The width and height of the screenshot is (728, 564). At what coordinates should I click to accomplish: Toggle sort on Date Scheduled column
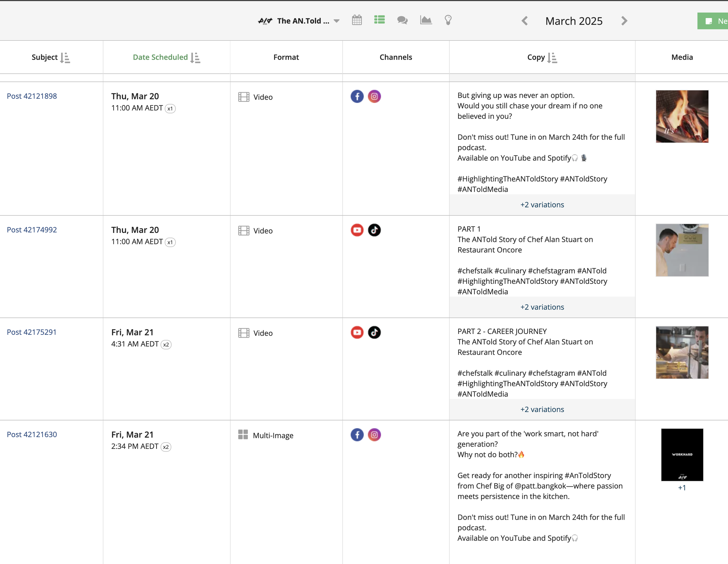[196, 57]
